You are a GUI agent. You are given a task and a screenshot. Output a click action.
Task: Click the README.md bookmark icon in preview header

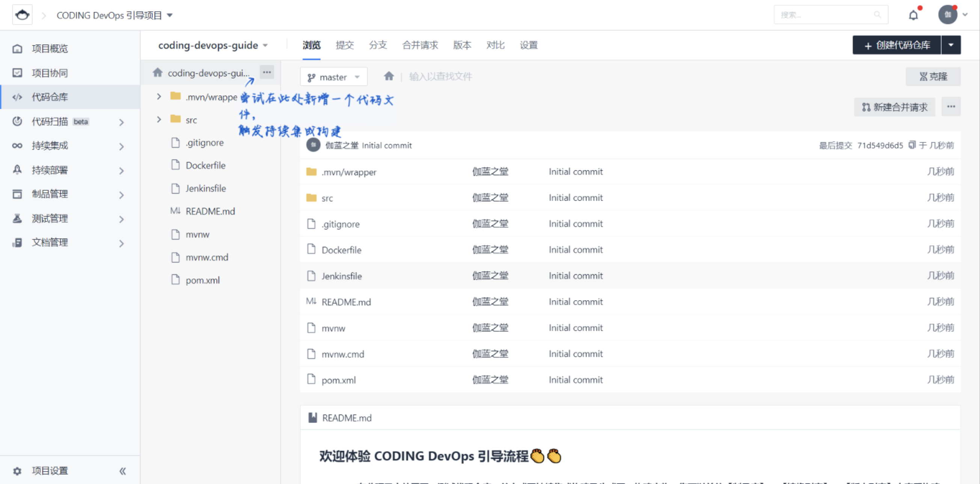click(313, 418)
